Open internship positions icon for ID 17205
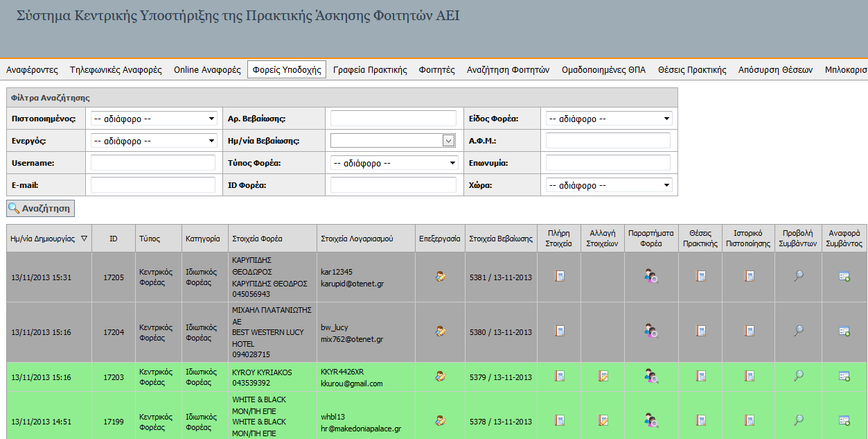Screen dimensions: 868x439 (700, 277)
